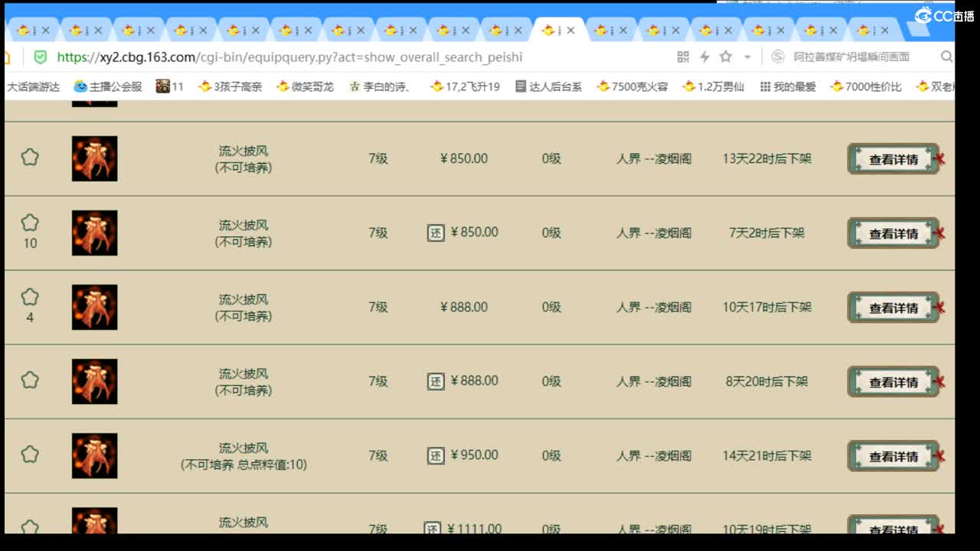Click 查看详情 for the ¥888.00 listing
Image resolution: width=980 pixels, height=551 pixels.
click(x=893, y=308)
